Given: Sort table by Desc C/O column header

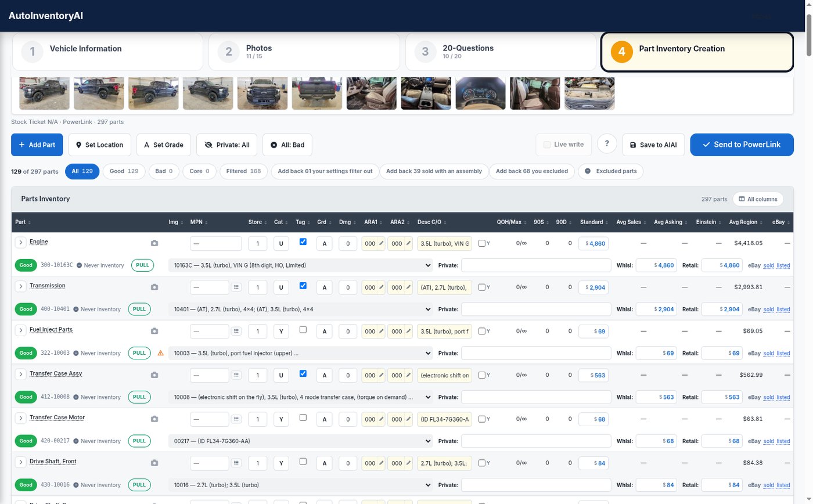Looking at the screenshot, I should pos(432,222).
